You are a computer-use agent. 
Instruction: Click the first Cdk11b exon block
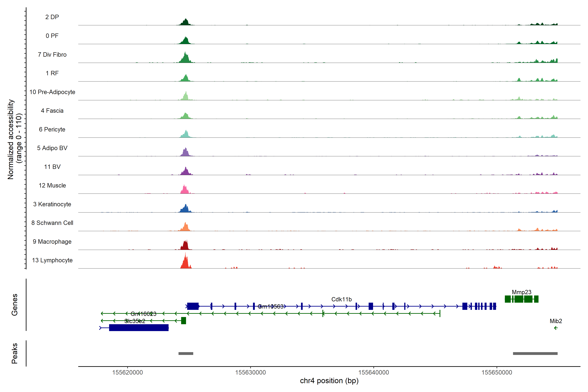click(193, 306)
